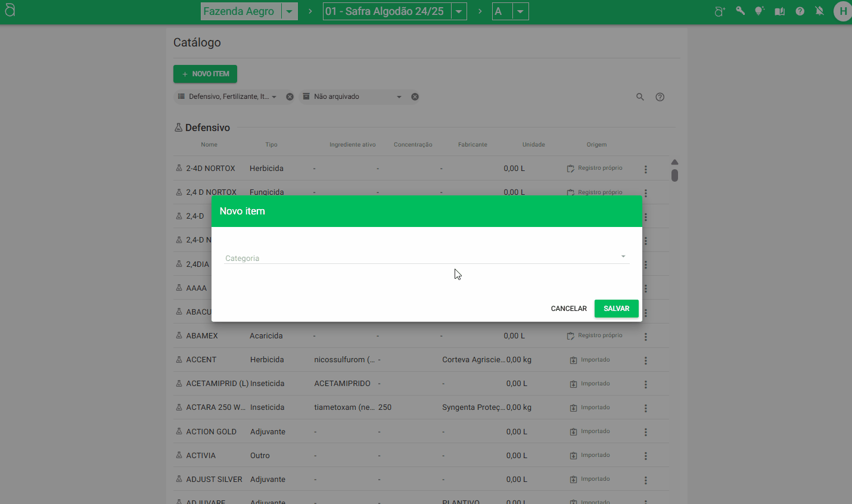Open the Safra Algodão 24/25 dropdown
This screenshot has height=504, width=852.
(458, 11)
